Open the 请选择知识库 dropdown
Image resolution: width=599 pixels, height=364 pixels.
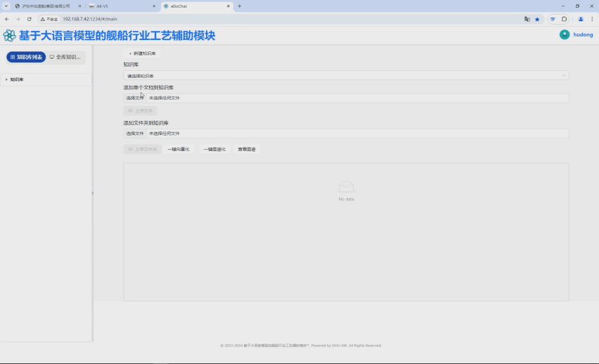[346, 75]
